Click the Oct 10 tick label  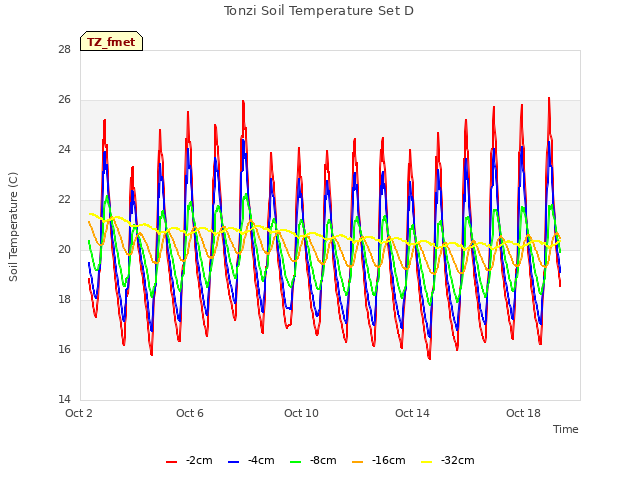point(301,413)
